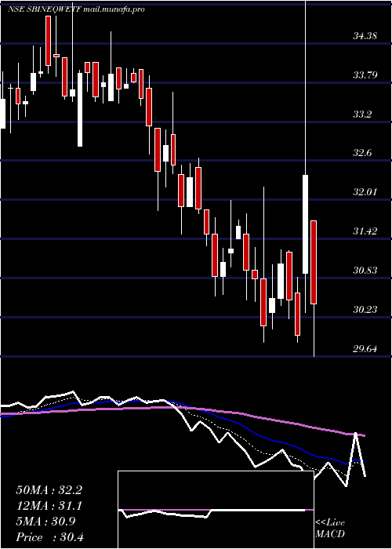Click the 50MA : 32.2 value
The height and width of the screenshot is (549, 392).
click(49, 490)
